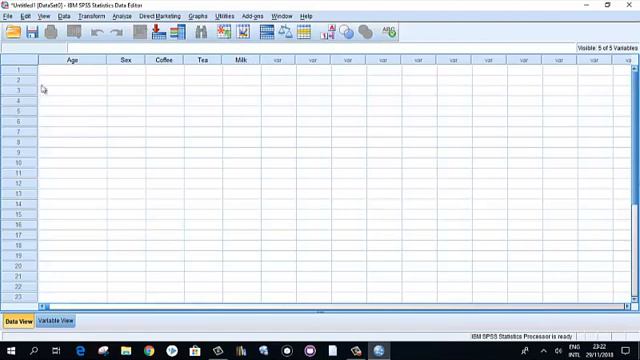Image resolution: width=640 pixels, height=360 pixels.
Task: Open Windows taskbar search
Action: 34,351
